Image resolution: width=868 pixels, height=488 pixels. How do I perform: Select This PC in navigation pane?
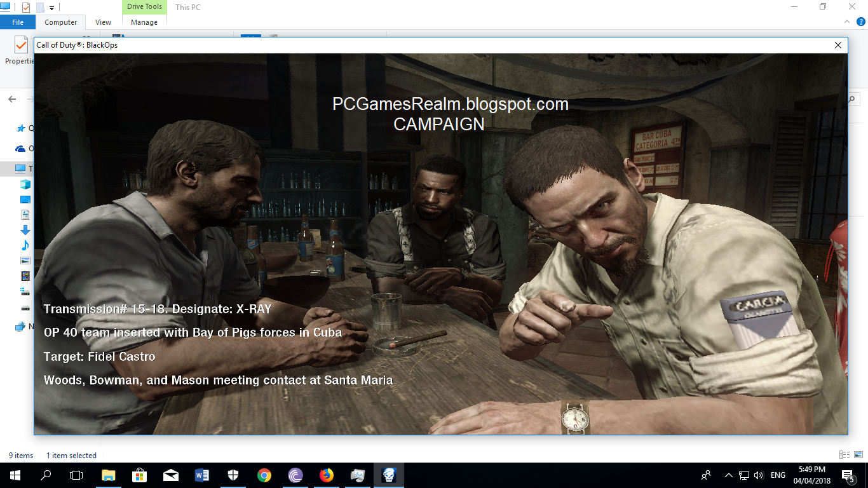(x=21, y=169)
